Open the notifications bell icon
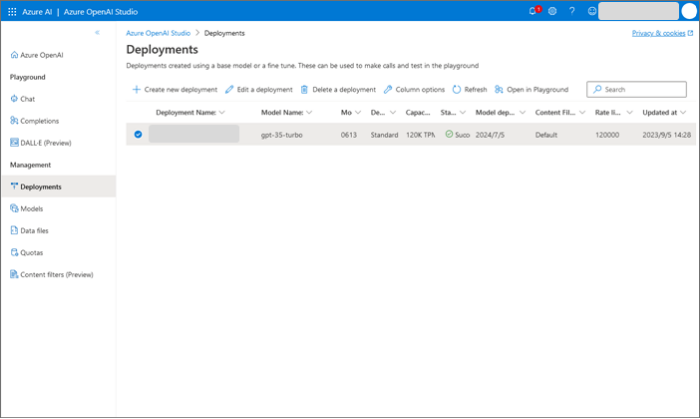Image resolution: width=700 pixels, height=419 pixels. pyautogui.click(x=533, y=11)
